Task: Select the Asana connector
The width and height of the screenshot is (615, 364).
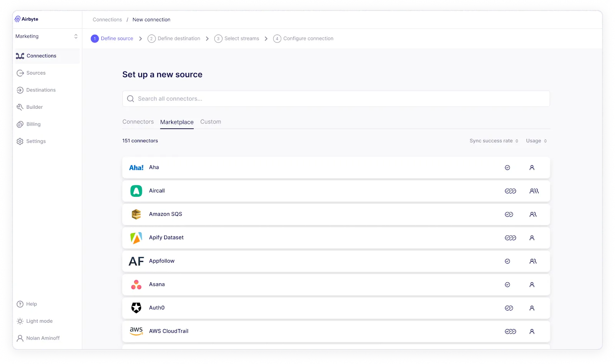Action: coord(336,285)
